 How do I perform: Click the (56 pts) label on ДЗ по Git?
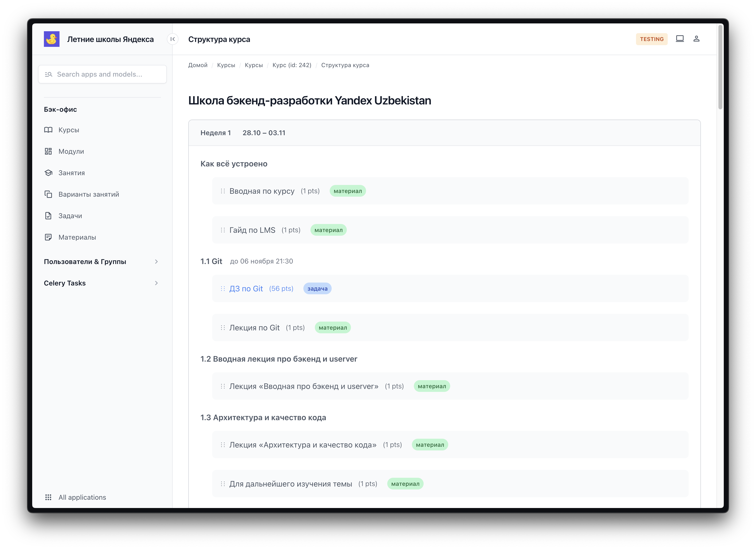click(281, 288)
